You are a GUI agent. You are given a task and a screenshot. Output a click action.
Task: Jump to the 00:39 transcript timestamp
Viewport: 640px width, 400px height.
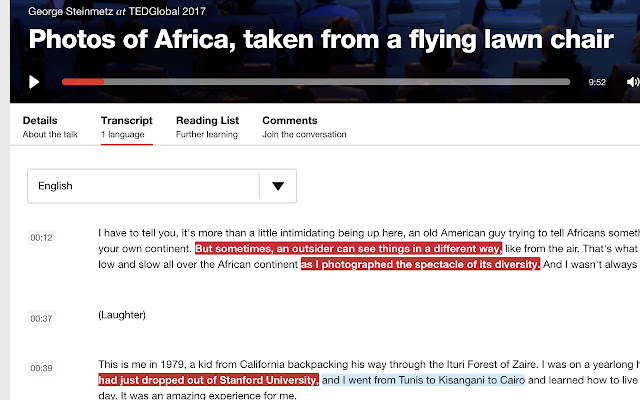41,368
